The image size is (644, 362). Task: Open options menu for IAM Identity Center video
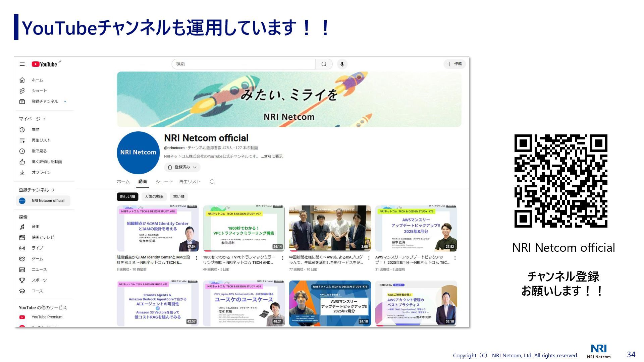[197, 258]
